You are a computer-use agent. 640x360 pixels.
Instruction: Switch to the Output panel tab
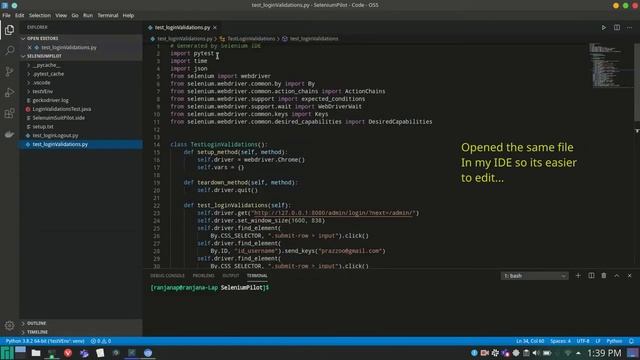tap(231, 276)
